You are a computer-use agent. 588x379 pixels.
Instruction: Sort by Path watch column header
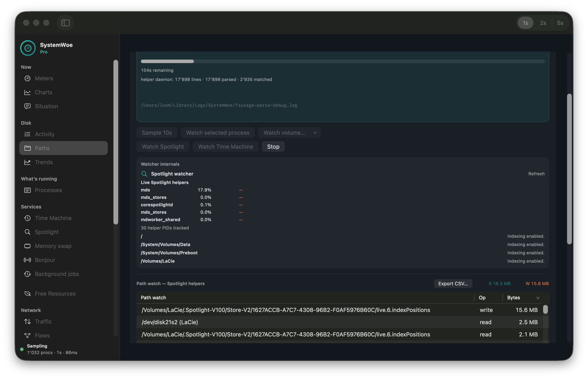point(305,298)
